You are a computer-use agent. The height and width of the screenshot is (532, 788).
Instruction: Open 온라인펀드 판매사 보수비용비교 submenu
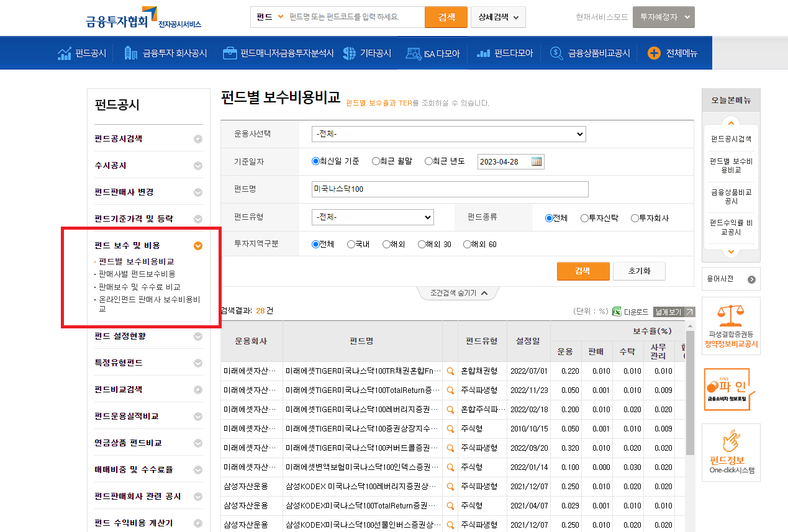(x=150, y=304)
